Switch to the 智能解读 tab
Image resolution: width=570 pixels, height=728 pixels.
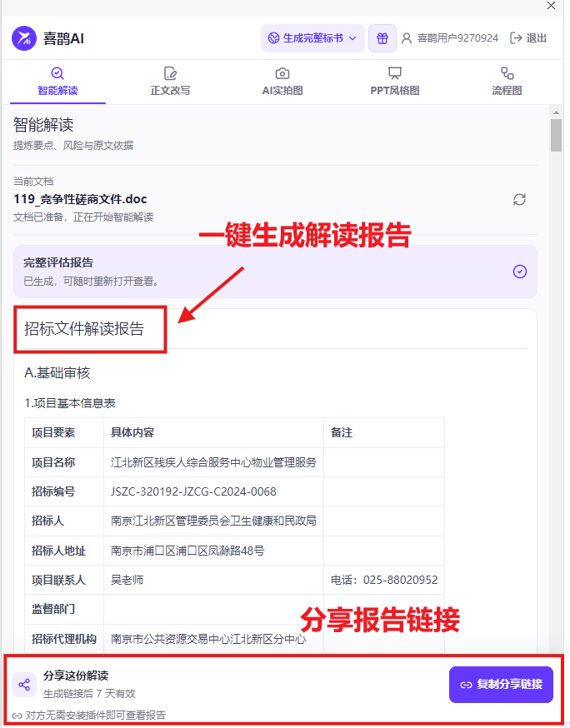pos(57,82)
